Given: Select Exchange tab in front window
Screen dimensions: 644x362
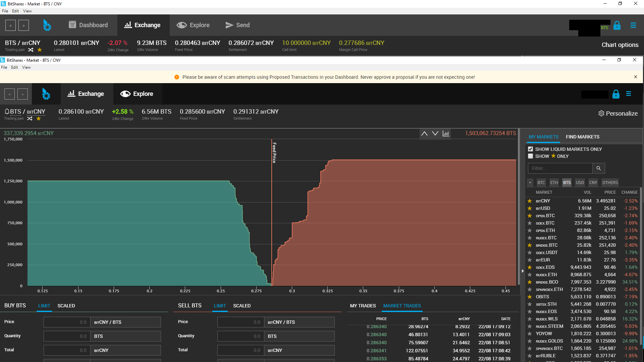Looking at the screenshot, I should click(86, 94).
